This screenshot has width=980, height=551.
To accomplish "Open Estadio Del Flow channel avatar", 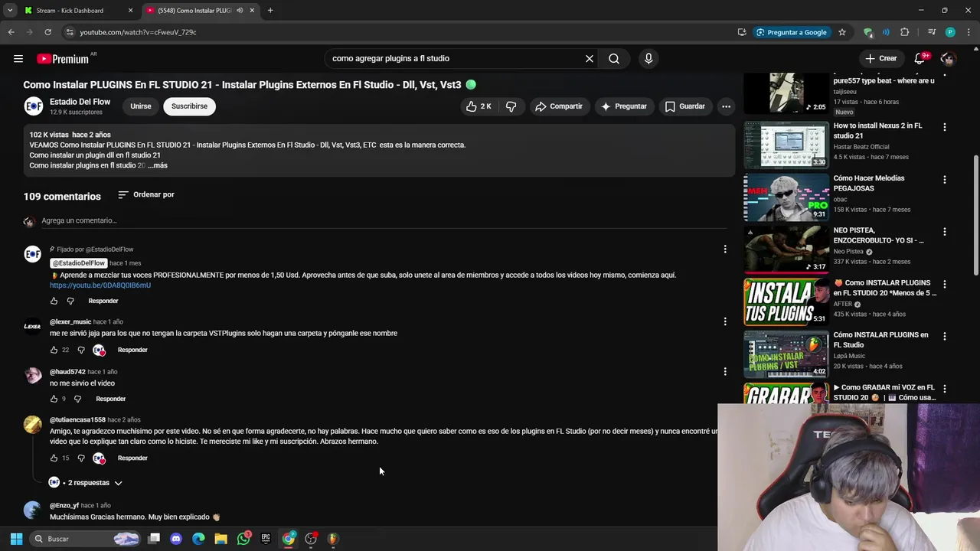I will click(34, 106).
